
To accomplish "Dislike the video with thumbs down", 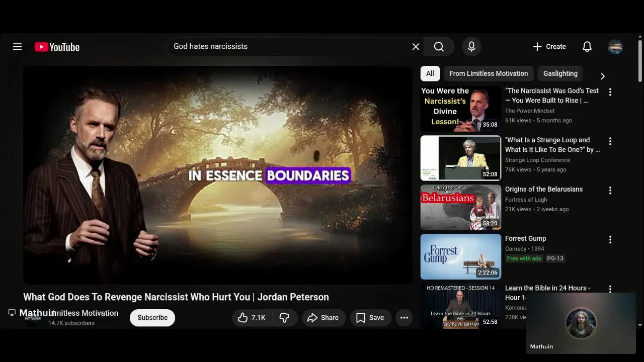I will [x=285, y=318].
